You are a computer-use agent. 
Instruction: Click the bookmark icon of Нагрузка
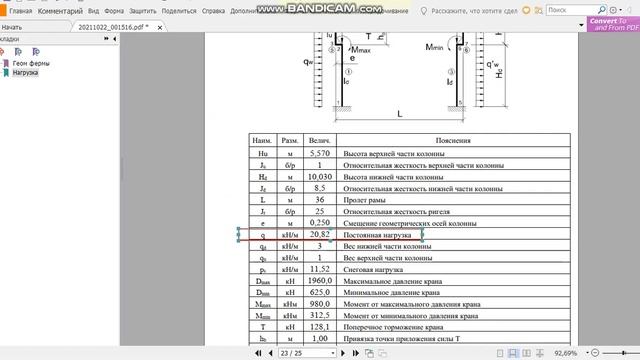[x=6, y=73]
